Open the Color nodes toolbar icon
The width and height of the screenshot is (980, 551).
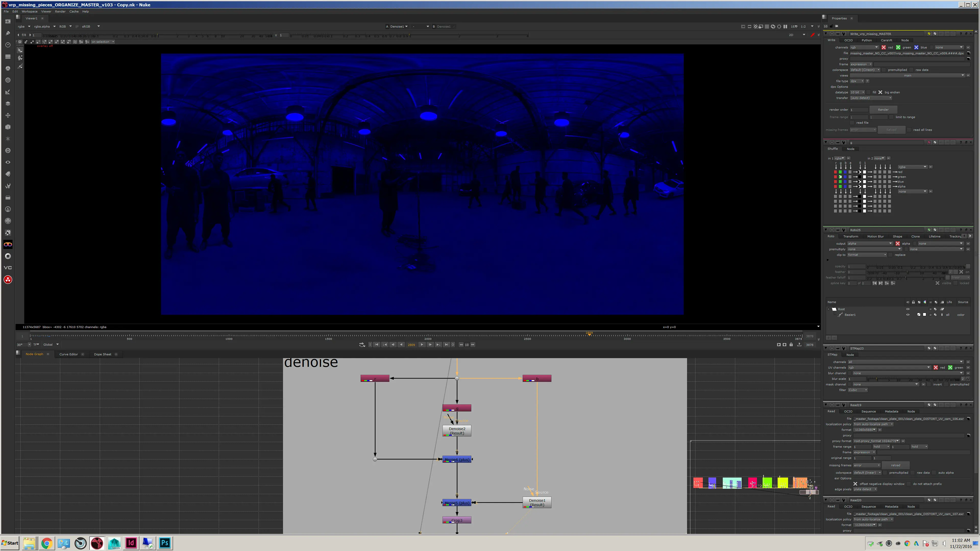point(8,68)
